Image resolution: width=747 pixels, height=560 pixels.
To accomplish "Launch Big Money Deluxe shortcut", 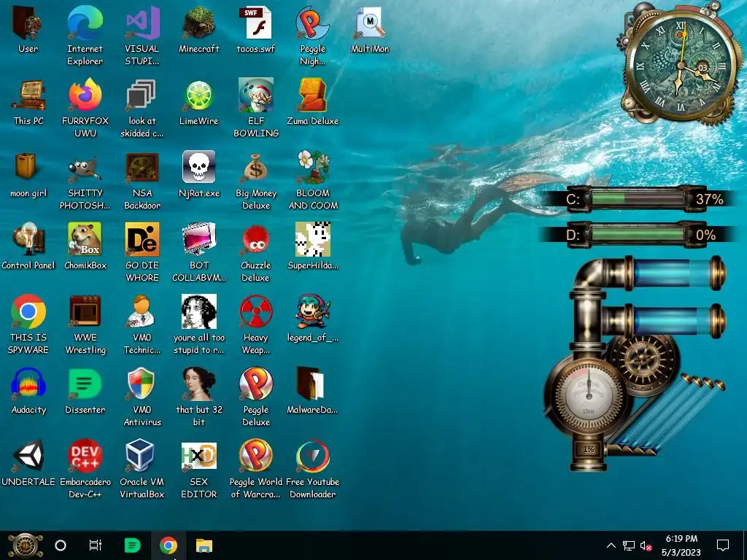I will tap(256, 180).
